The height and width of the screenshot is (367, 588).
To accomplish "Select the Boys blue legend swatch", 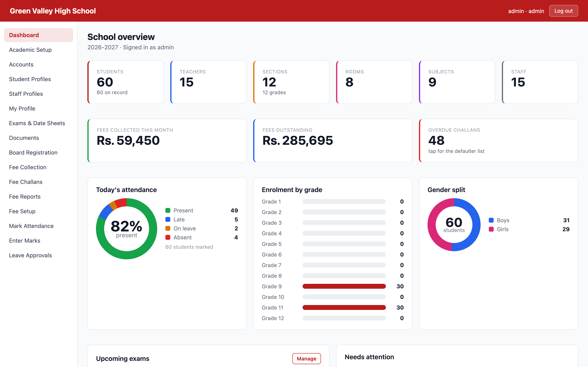I will pos(491,220).
